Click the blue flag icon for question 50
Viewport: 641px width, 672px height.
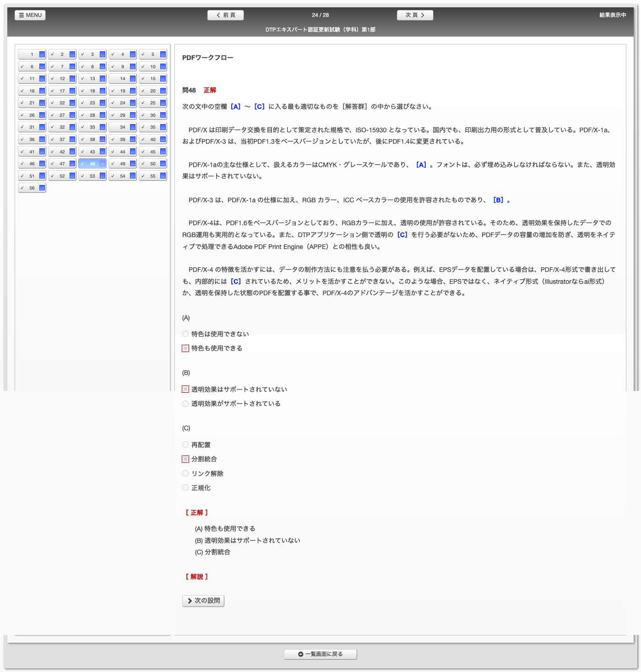click(163, 163)
